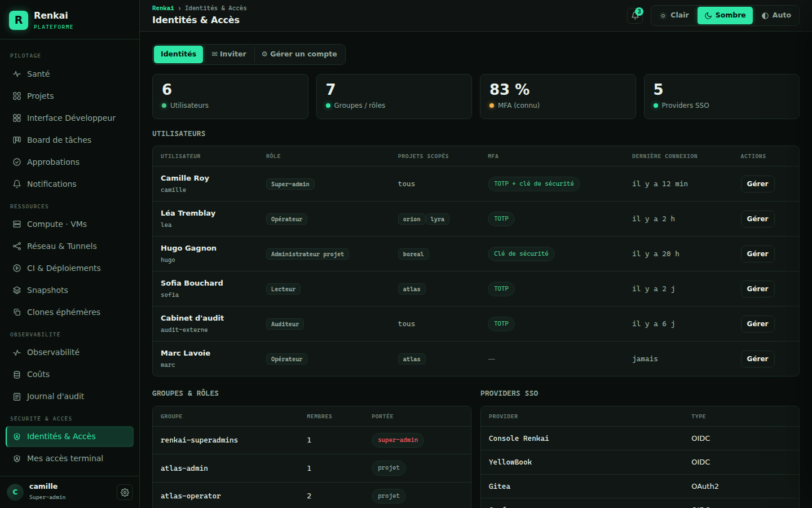The image size is (812, 508).
Task: Click the Compute VMs server icon
Action: 17,224
